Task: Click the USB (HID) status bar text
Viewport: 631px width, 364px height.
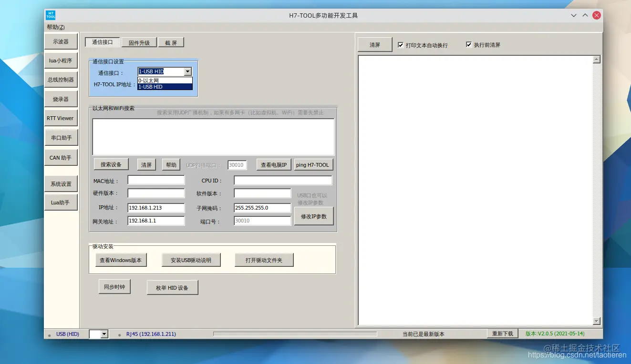Action: pos(68,334)
